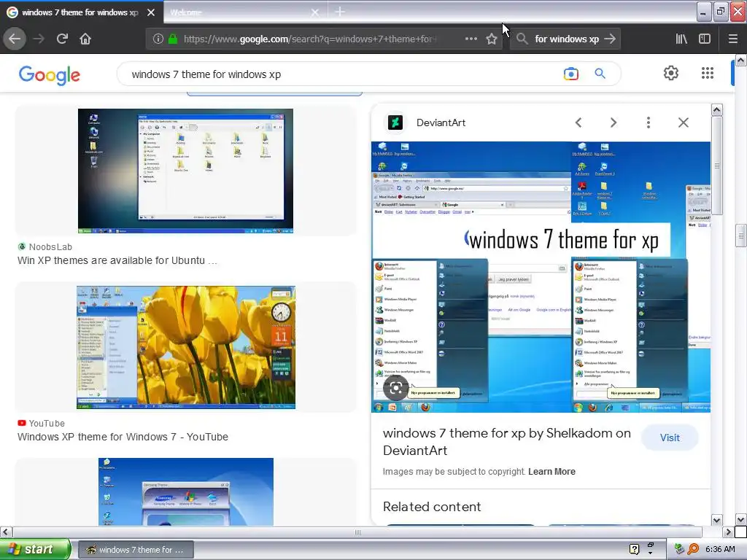Open the yellow tulips YouTube thumbnail
The image size is (747, 560).
[186, 347]
